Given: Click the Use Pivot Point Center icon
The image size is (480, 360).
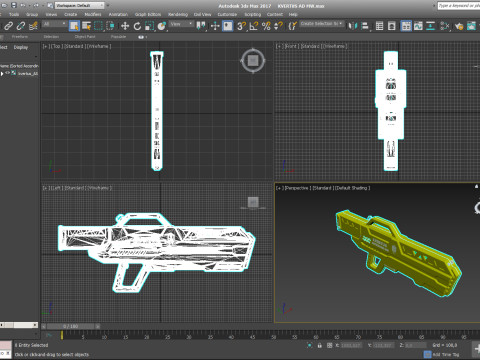Looking at the screenshot, I should 201,26.
